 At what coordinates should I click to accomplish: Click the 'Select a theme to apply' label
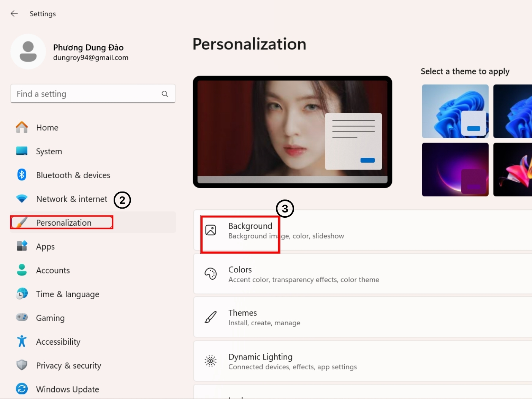465,71
